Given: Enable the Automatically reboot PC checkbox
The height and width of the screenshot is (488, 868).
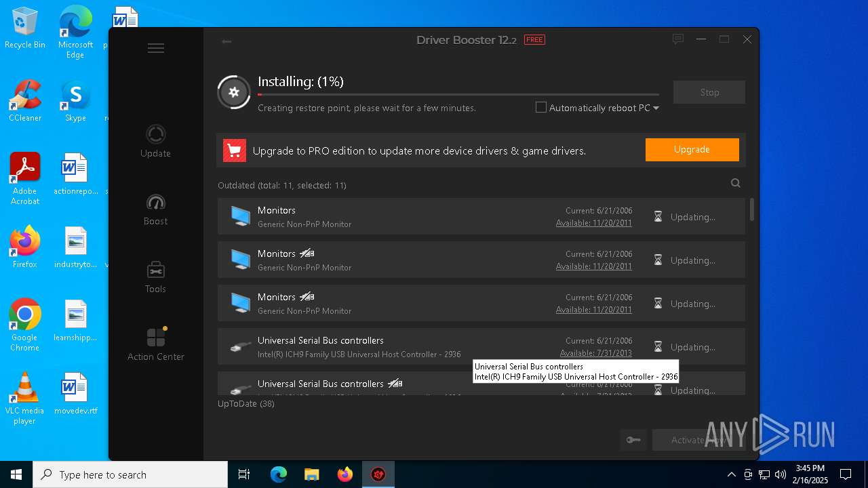Looking at the screenshot, I should pyautogui.click(x=541, y=107).
